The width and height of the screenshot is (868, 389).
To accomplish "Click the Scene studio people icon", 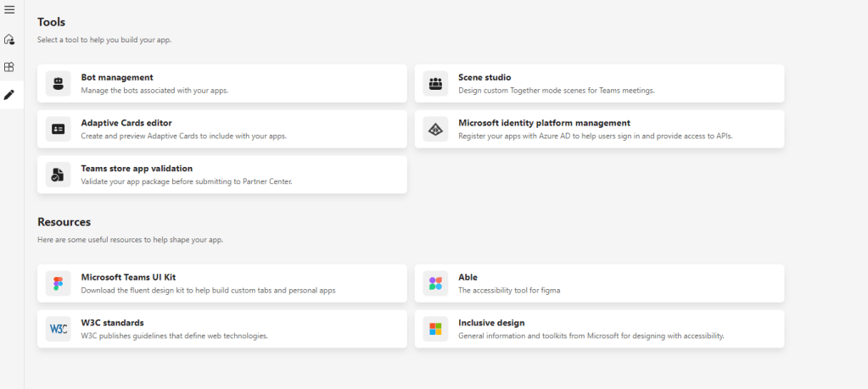I will pyautogui.click(x=435, y=83).
